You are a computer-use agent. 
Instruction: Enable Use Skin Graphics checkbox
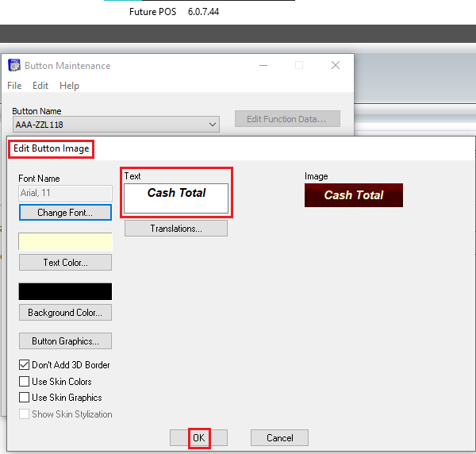[x=25, y=397]
